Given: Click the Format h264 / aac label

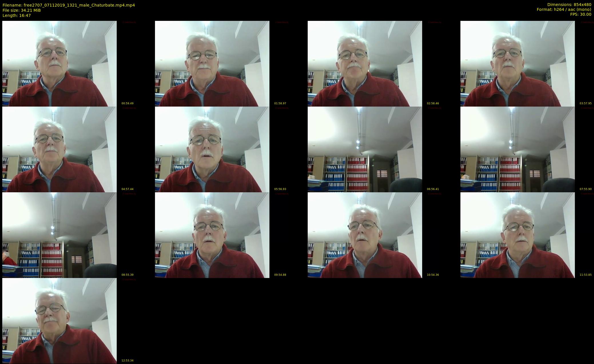Looking at the screenshot, I should coord(564,9).
